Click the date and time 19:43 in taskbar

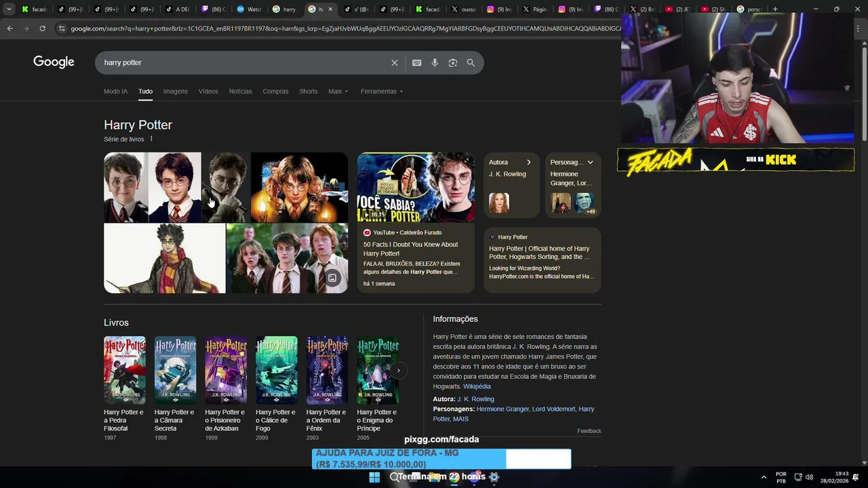[833, 477]
